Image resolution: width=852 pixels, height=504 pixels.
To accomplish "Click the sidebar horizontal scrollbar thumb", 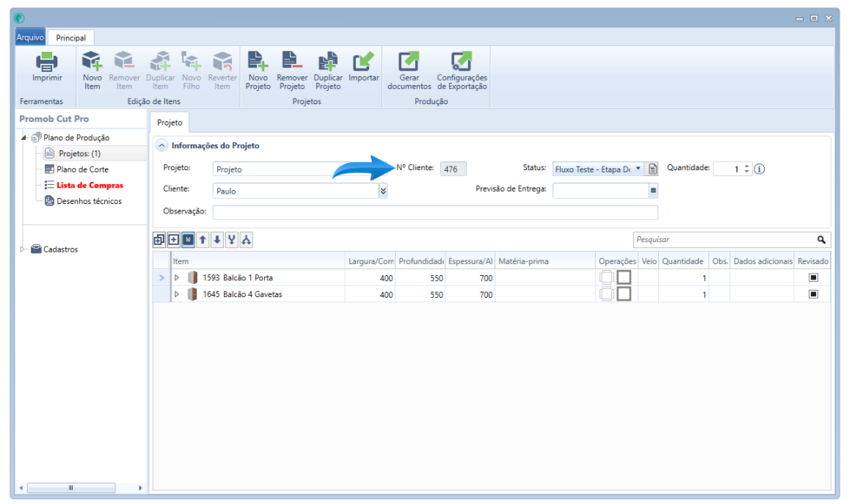I will coord(70,488).
